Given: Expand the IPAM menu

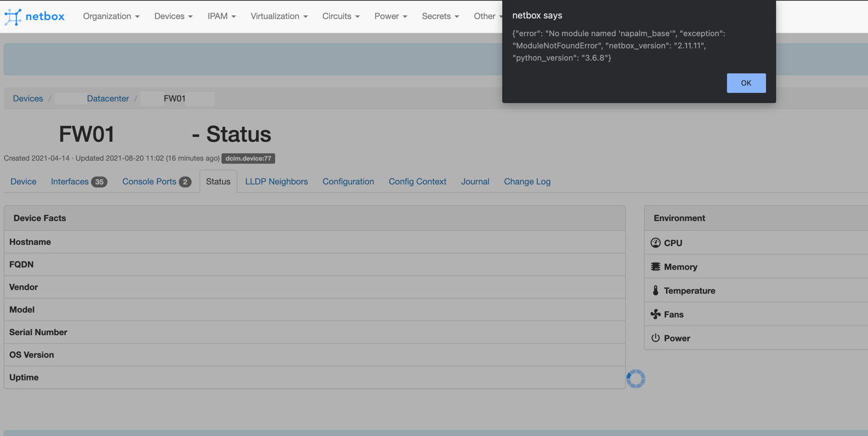Looking at the screenshot, I should (221, 16).
